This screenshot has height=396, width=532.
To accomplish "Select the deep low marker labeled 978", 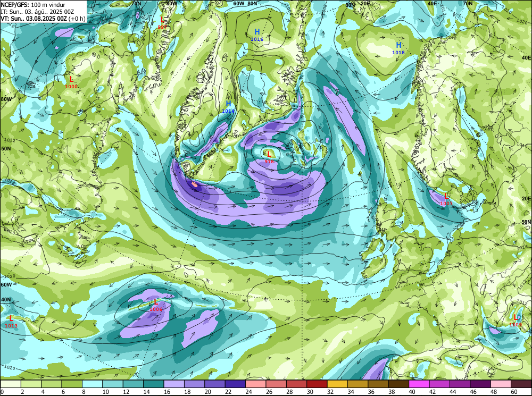I will [269, 157].
